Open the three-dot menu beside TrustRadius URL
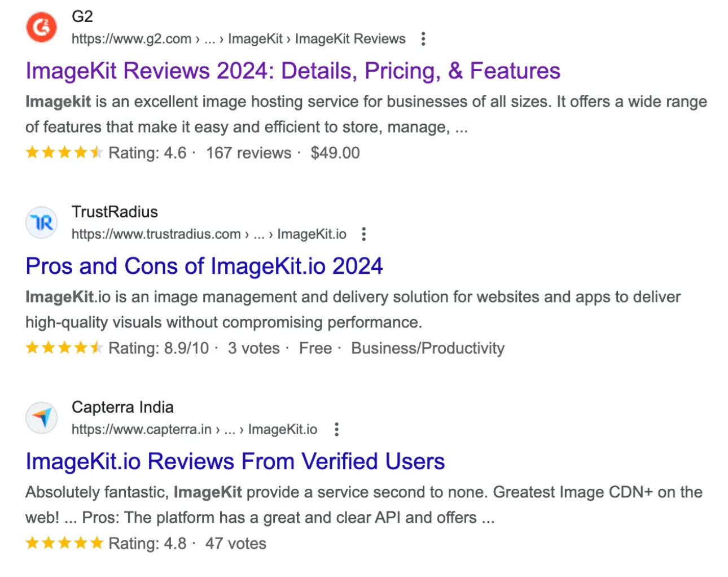Image resolution: width=728 pixels, height=577 pixels. click(x=364, y=234)
